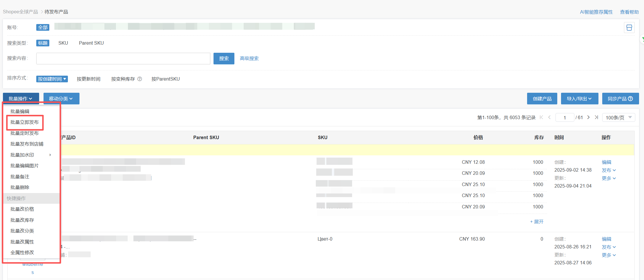Go to previous page arrow

point(549,117)
